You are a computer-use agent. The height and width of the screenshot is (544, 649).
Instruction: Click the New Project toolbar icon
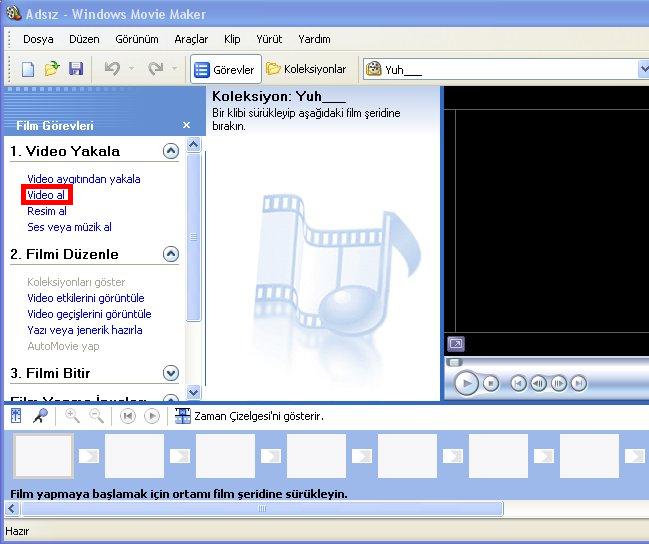pos(28,69)
